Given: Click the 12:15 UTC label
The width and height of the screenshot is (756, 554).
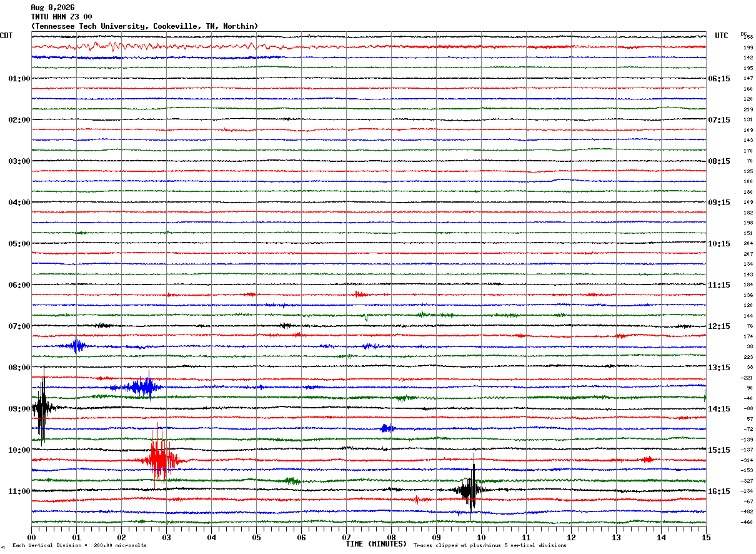Looking at the screenshot, I should point(719,326).
